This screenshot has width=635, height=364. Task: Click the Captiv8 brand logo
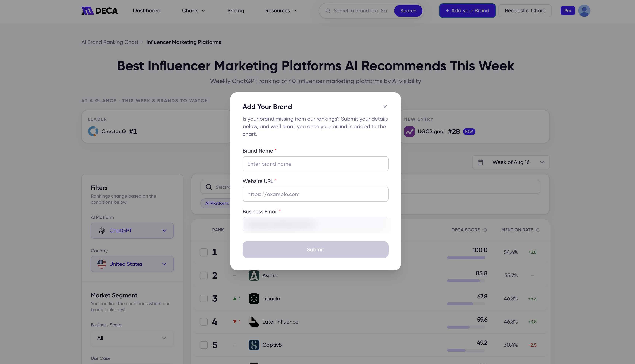pyautogui.click(x=254, y=345)
